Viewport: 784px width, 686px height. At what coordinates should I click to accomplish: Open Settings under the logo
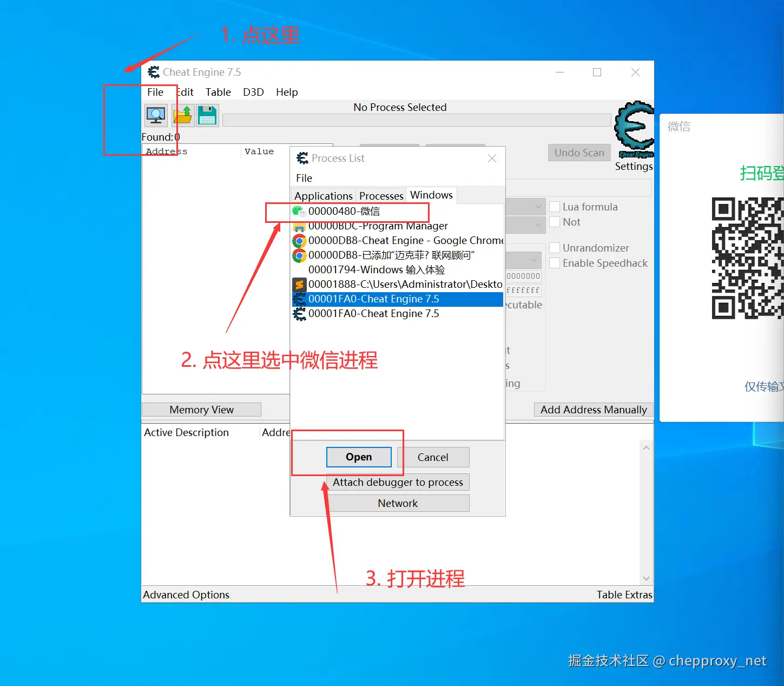coord(634,166)
